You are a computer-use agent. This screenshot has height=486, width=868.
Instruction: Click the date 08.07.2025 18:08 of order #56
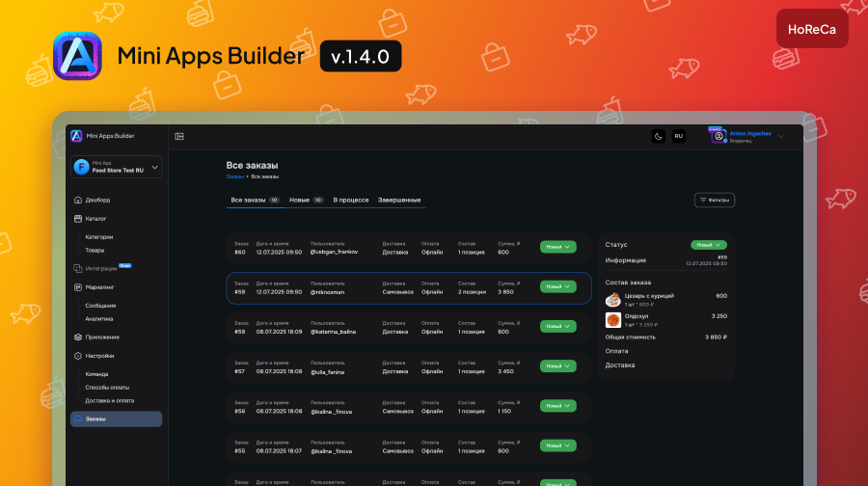click(x=279, y=412)
